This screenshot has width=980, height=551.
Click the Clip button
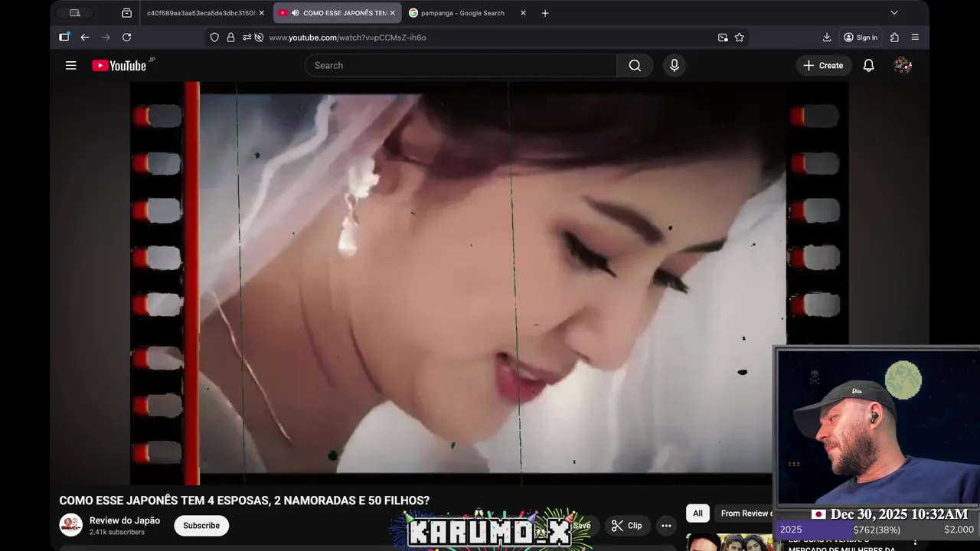pos(626,526)
